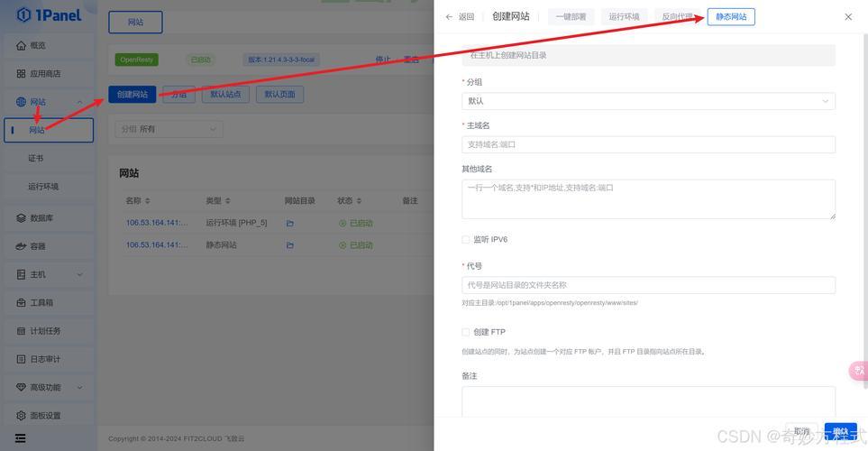
Task: Click the globe icon beside 网站 menu
Action: [x=21, y=102]
